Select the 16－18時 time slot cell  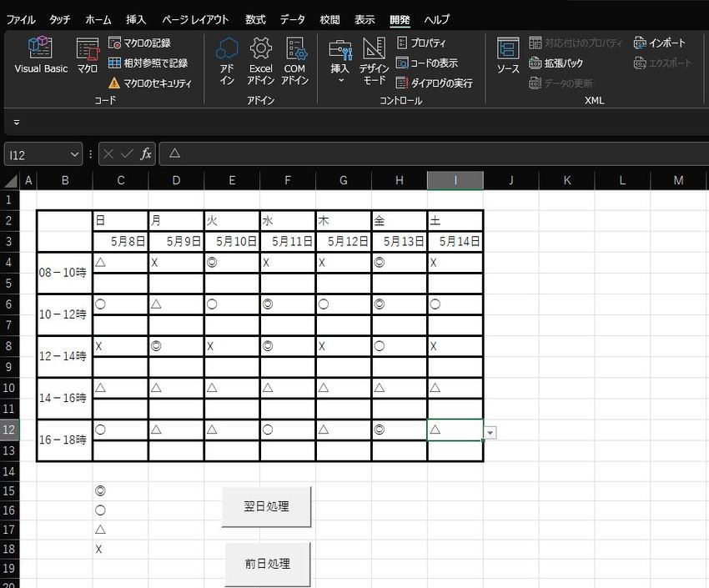[x=65, y=440]
